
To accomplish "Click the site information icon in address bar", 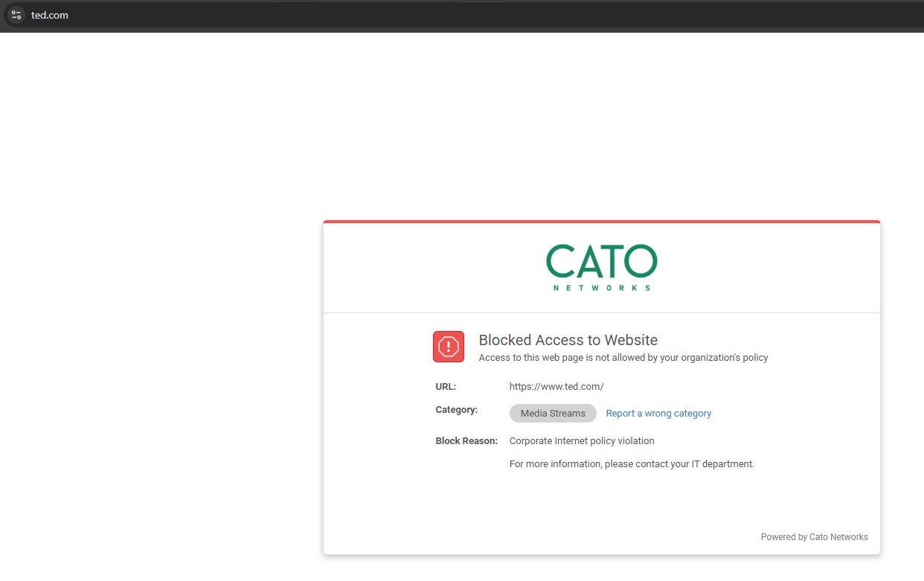I will click(x=16, y=15).
